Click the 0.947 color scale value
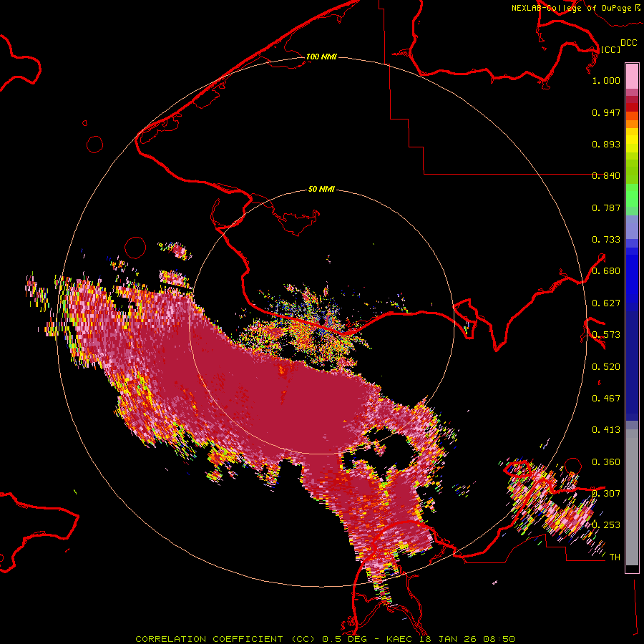 click(x=606, y=112)
